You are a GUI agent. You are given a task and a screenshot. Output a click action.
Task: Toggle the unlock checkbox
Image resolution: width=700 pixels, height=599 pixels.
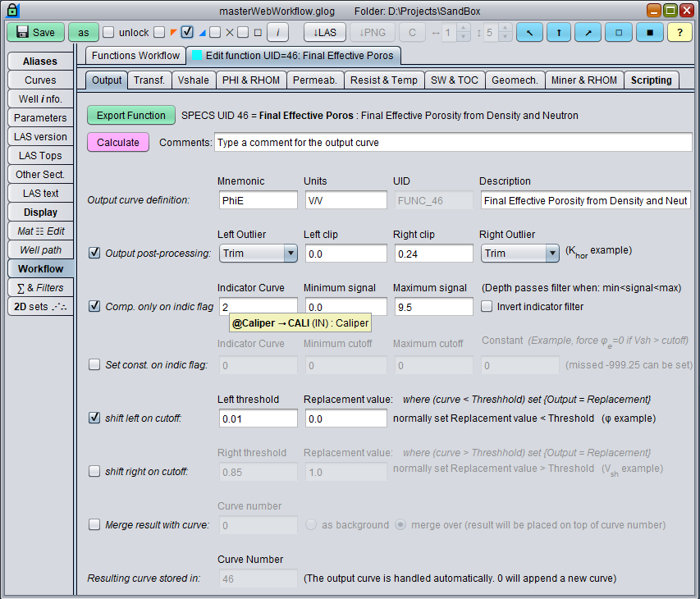click(x=108, y=33)
